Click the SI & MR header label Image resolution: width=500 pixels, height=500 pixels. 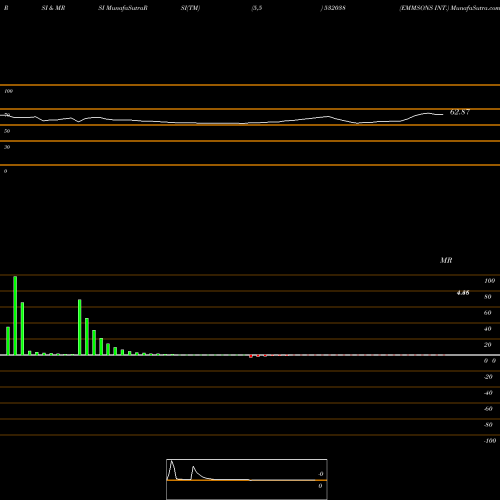(53, 8)
